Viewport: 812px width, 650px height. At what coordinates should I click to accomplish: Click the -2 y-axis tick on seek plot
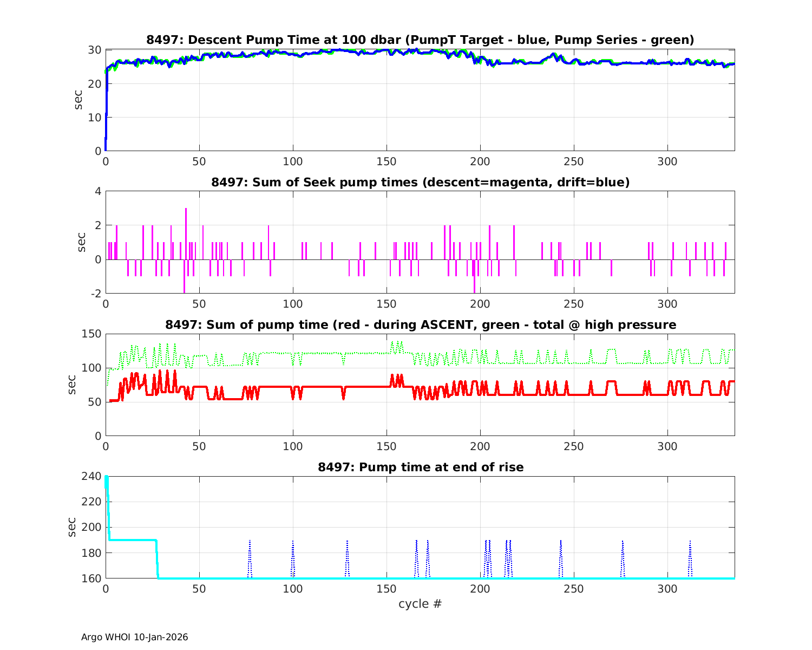click(x=95, y=294)
